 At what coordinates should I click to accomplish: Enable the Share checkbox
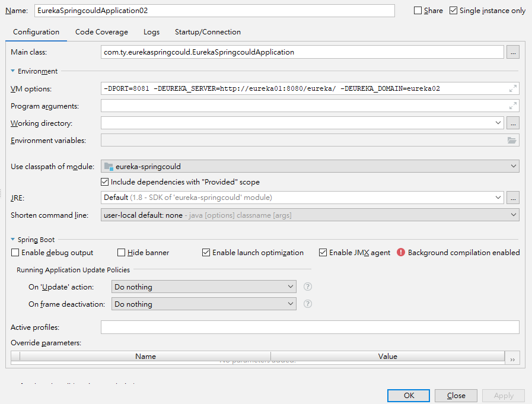pos(418,11)
